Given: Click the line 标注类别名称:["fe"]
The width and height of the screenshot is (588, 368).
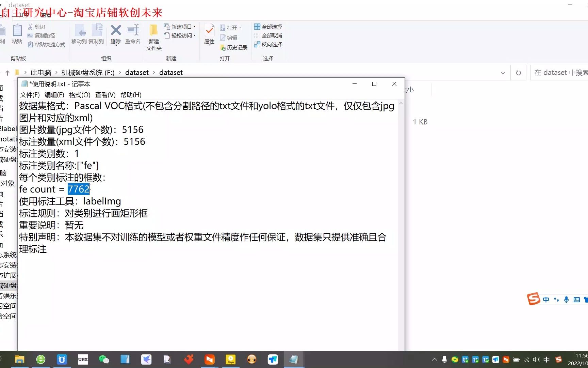Looking at the screenshot, I should pyautogui.click(x=59, y=166).
